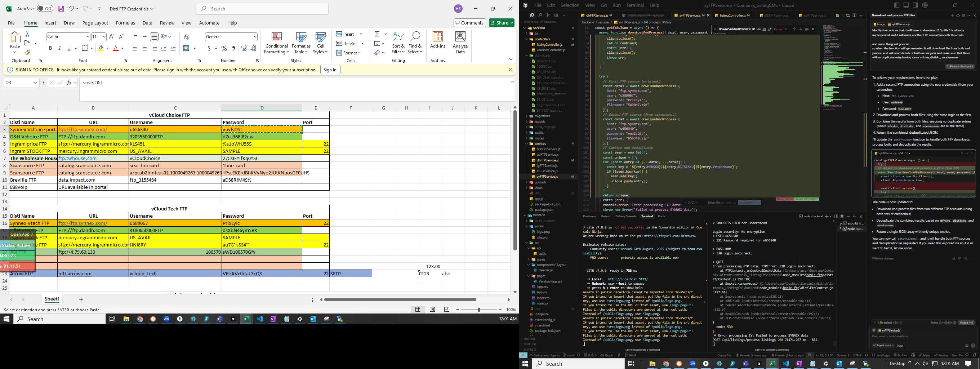Open Source Control icon in Cursor sidebar
This screenshot has height=369, width=980.
click(x=548, y=15)
